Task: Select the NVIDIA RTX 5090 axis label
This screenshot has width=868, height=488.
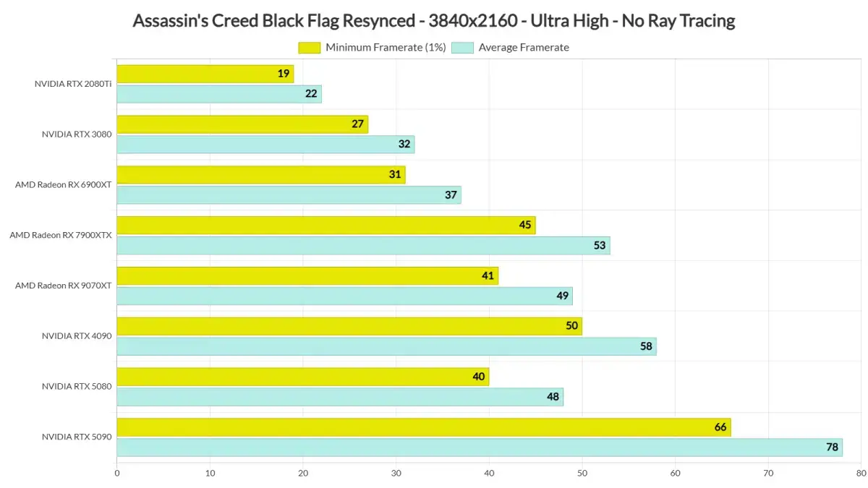Action: [x=77, y=437]
